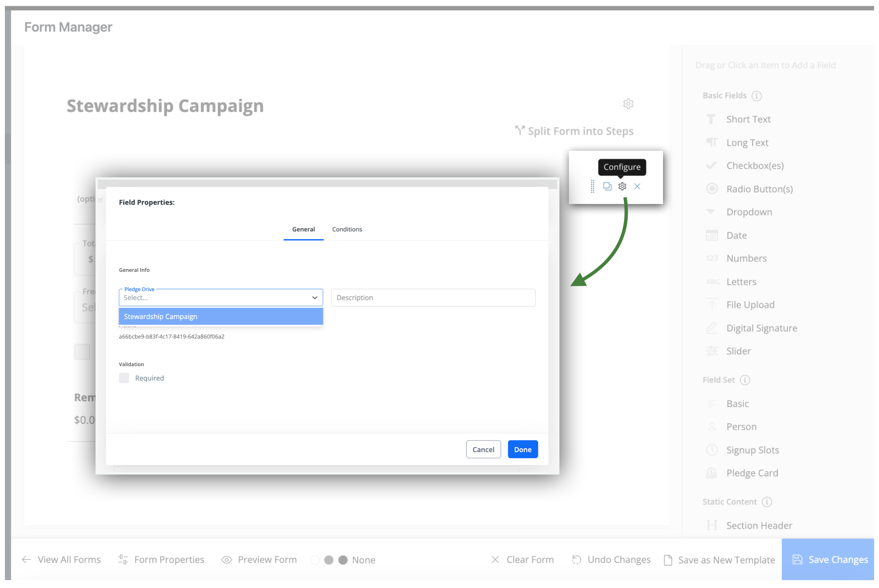879x588 pixels.
Task: Click the Configure gear icon
Action: (622, 186)
